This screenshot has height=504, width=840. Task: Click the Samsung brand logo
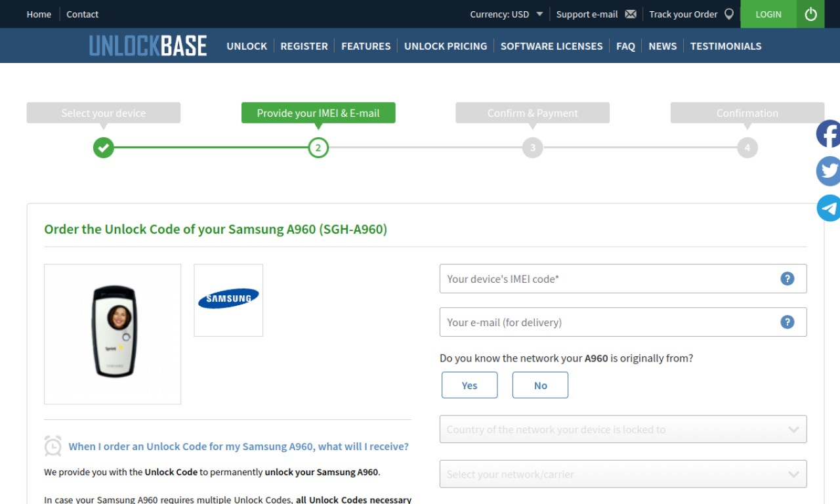click(x=228, y=299)
